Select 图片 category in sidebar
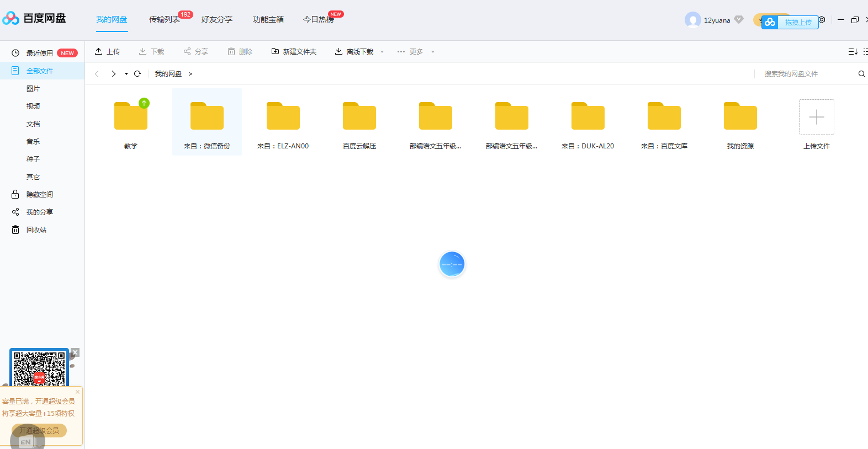 [x=33, y=89]
